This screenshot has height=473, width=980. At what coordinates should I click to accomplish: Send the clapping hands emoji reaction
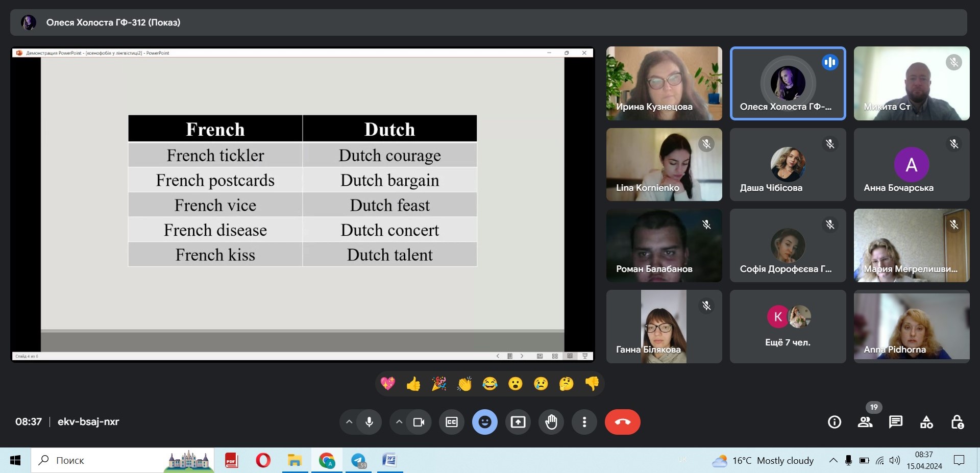pos(464,384)
